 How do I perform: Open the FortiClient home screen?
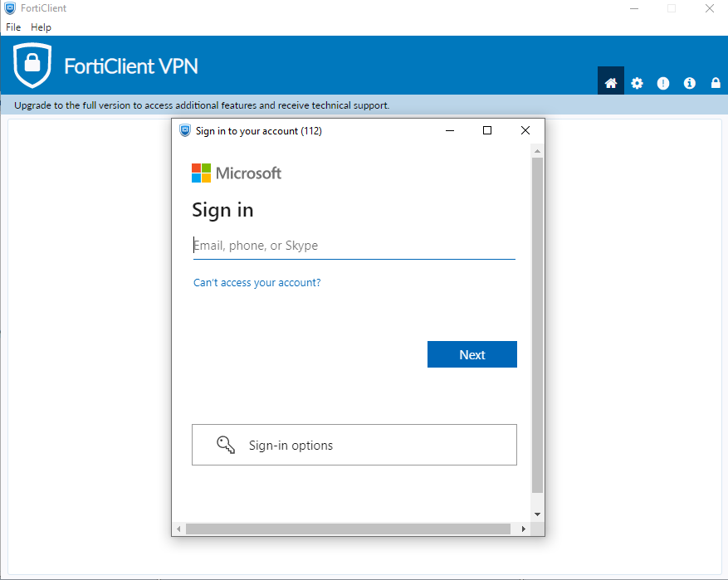click(610, 82)
